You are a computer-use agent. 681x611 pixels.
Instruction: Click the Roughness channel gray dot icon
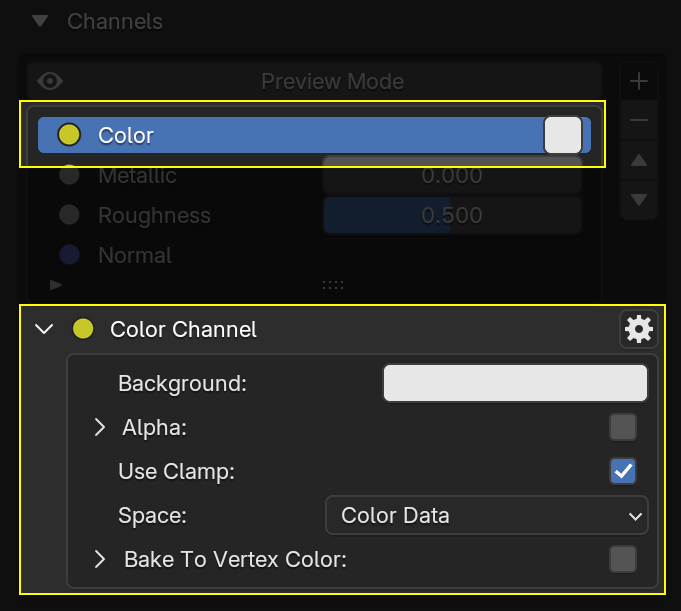coord(69,215)
